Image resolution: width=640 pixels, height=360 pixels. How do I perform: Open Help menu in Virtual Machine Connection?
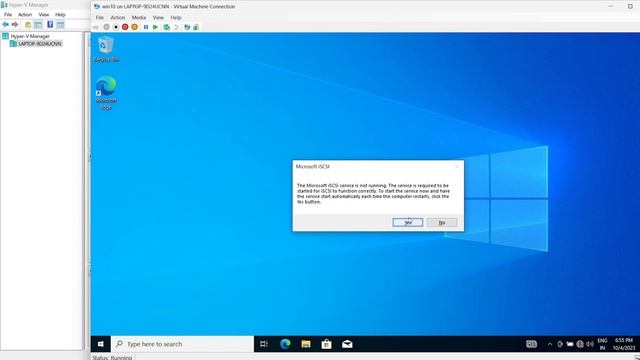(176, 18)
